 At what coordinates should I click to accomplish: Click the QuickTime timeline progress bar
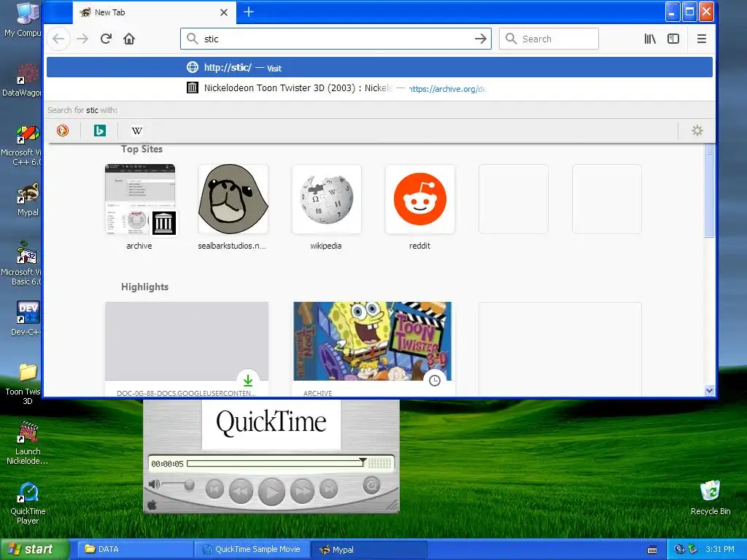pyautogui.click(x=276, y=463)
